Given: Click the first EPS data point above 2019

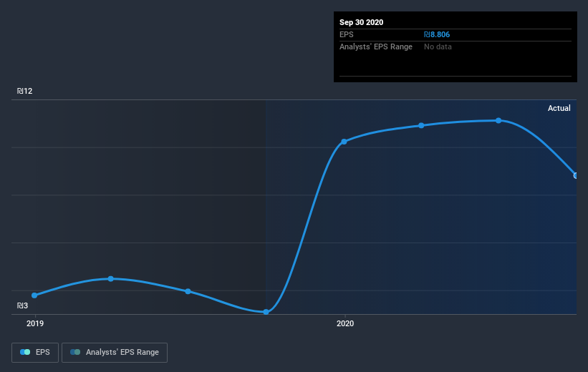Looking at the screenshot, I should [x=34, y=295].
